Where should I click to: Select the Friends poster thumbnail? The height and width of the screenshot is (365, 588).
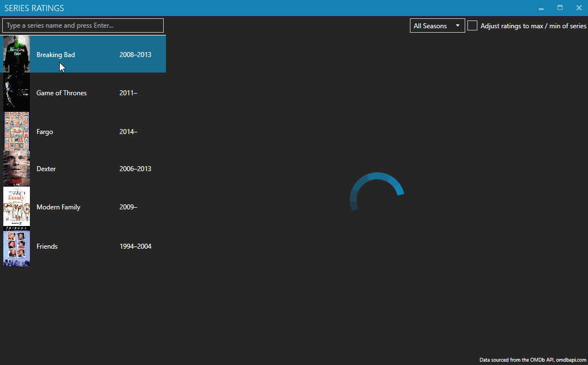17,246
